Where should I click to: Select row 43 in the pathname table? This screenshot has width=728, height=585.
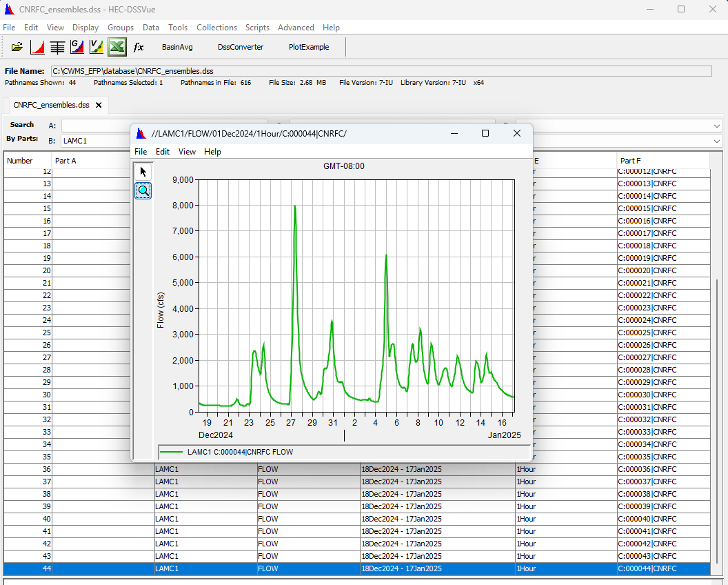(x=357, y=556)
